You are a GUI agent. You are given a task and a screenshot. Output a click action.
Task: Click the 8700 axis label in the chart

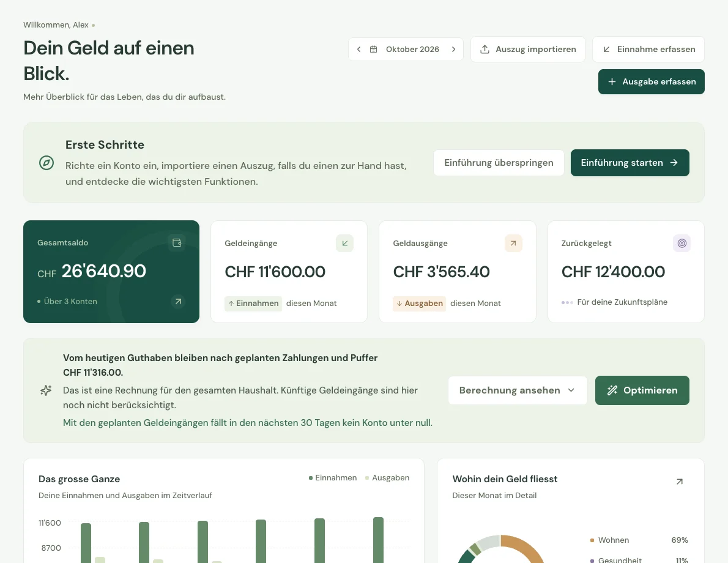(51, 548)
